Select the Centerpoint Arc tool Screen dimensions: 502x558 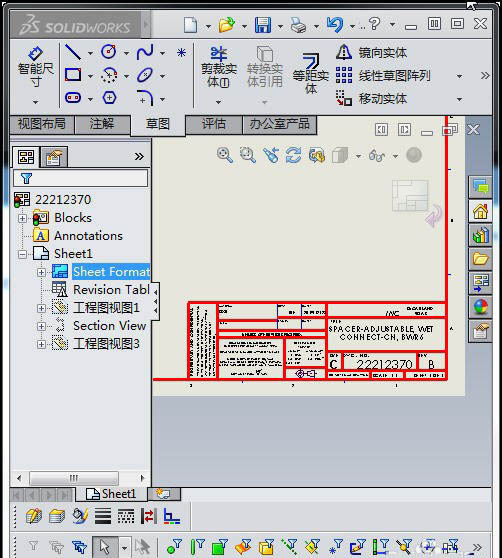point(109,75)
